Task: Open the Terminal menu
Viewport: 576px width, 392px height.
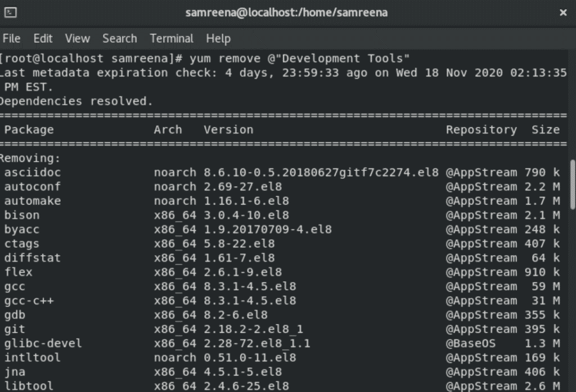Action: pyautogui.click(x=171, y=38)
